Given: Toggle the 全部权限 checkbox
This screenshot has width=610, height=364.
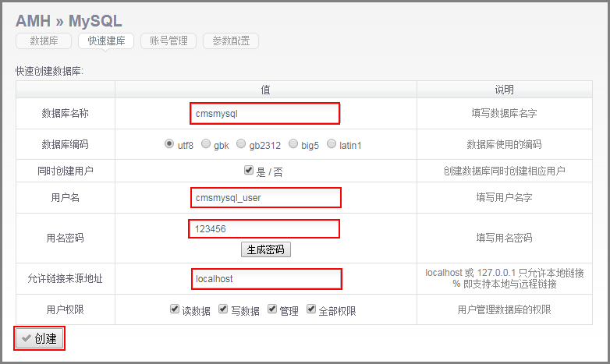Looking at the screenshot, I should (310, 309).
